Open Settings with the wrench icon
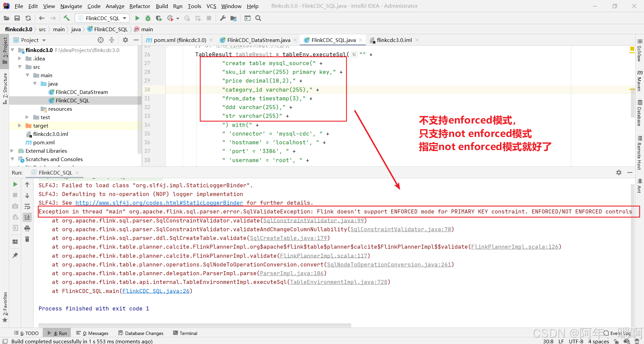Image resolution: width=644 pixels, height=344 pixels. pos(223,18)
